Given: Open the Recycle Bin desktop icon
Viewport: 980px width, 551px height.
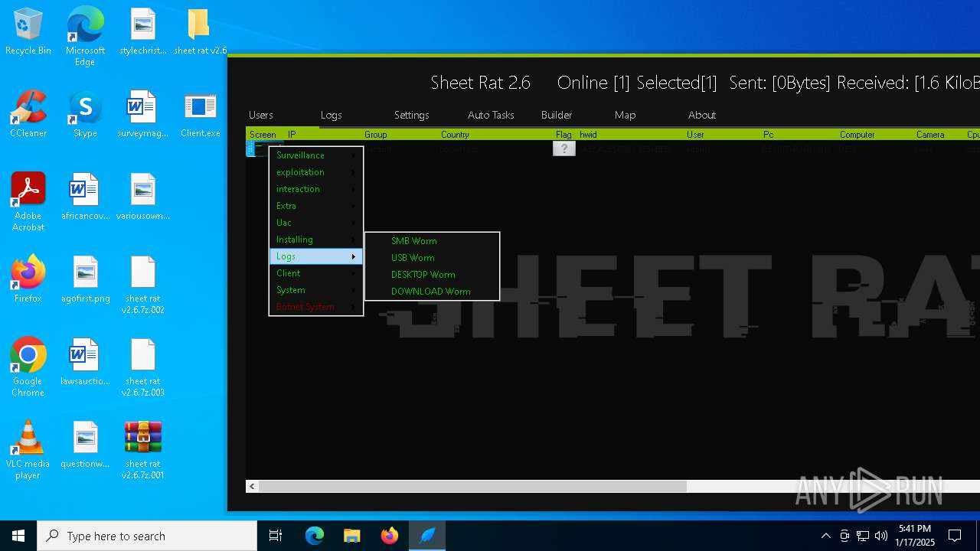Looking at the screenshot, I should [x=28, y=32].
